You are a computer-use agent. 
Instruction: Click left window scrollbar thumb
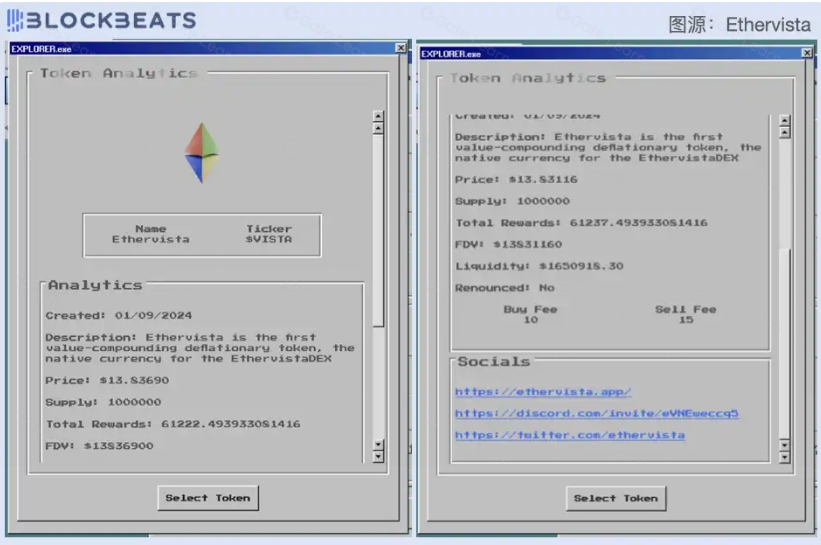pyautogui.click(x=378, y=230)
